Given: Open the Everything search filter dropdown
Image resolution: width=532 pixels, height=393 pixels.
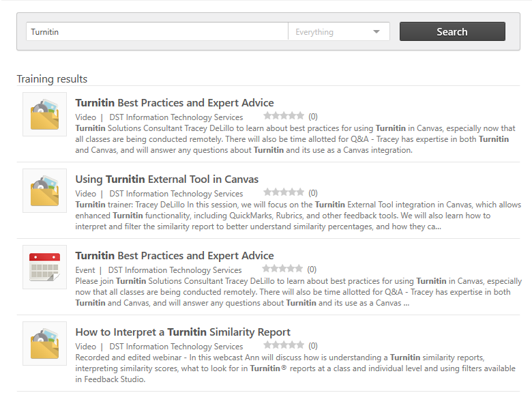Looking at the screenshot, I should point(338,32).
